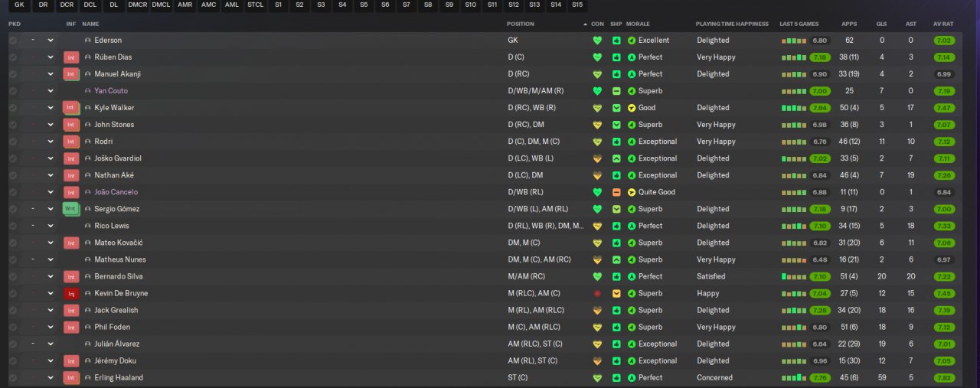This screenshot has width=980, height=388.
Task: Open Erling Haaland's player name link
Action: pos(119,377)
